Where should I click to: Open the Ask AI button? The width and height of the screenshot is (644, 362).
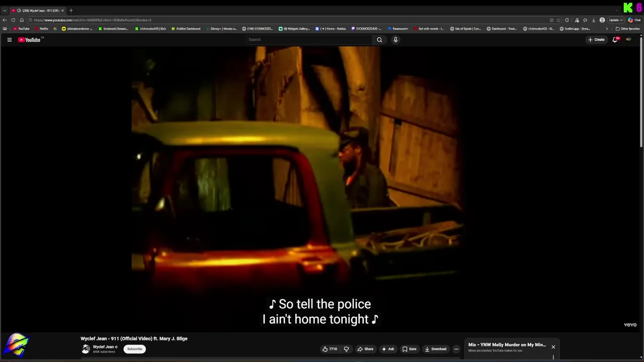pos(388,349)
